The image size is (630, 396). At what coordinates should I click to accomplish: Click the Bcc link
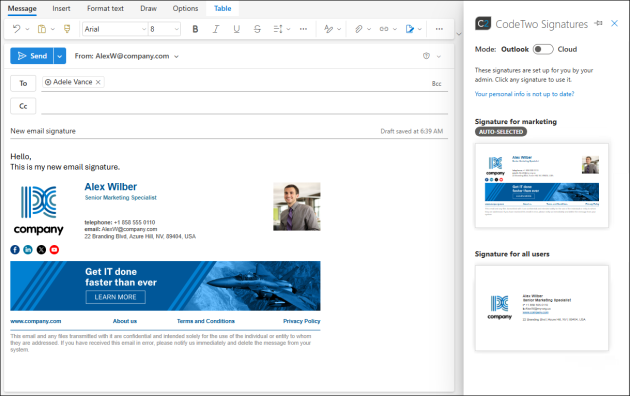tap(436, 84)
